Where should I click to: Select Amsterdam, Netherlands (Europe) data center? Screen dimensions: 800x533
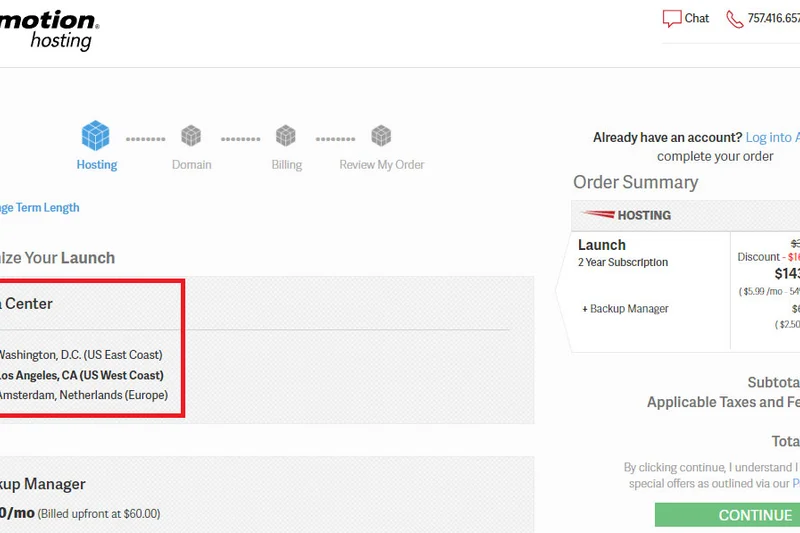(84, 395)
